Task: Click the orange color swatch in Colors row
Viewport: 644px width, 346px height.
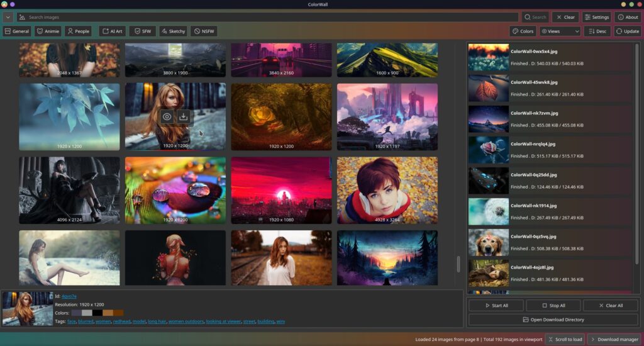Action: coord(108,313)
